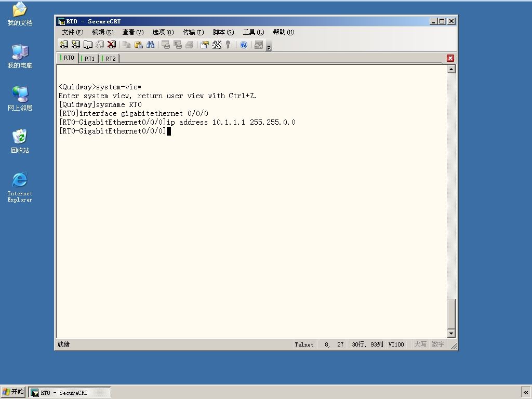The image size is (532, 399).
Task: Click the 我的文档 desktop icon
Action: pyautogui.click(x=20, y=14)
